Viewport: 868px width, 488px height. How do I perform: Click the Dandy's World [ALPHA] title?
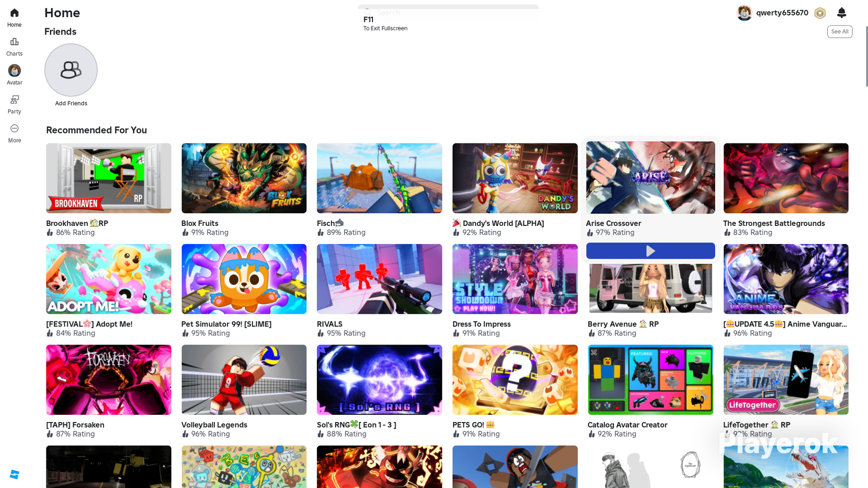(498, 223)
